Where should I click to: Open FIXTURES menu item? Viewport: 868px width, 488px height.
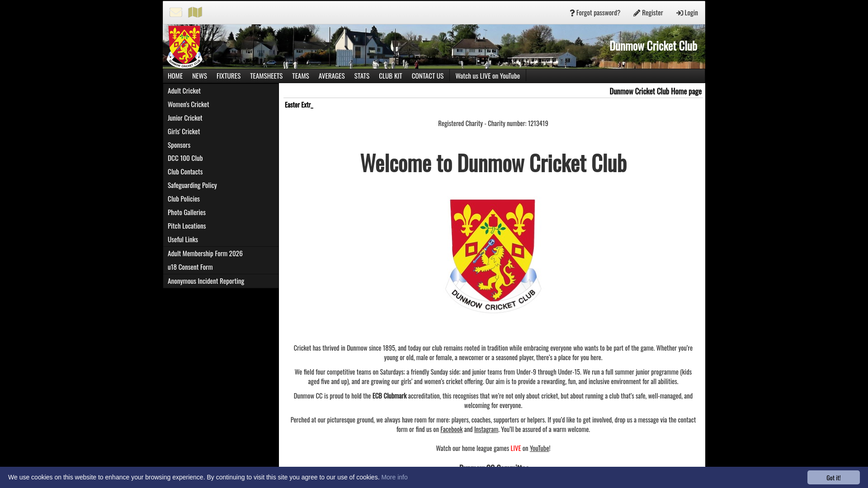coord(228,76)
